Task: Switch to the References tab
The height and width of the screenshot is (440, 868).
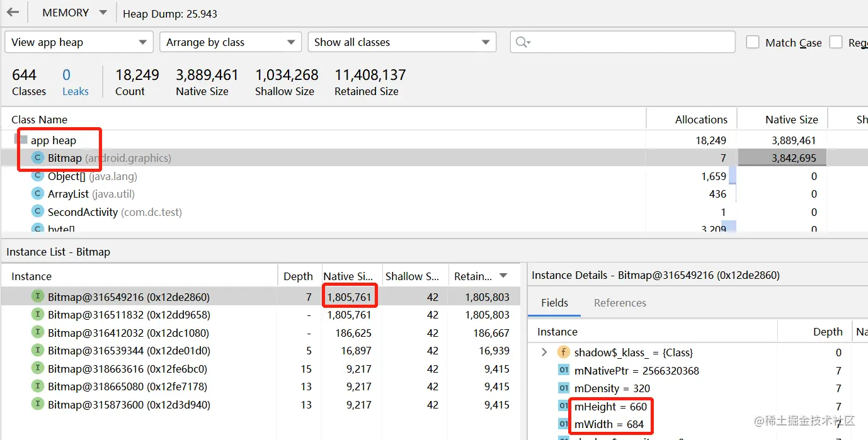Action: (620, 303)
